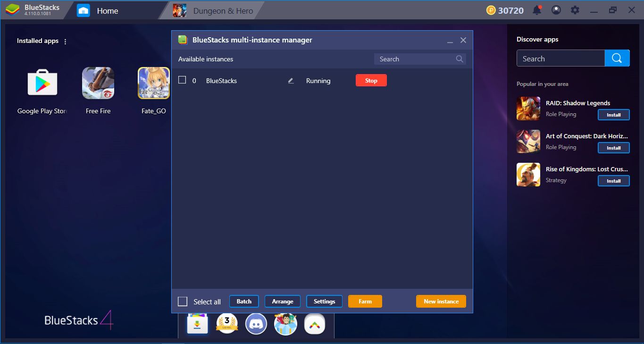Install RAID: Shadow Legends
644x344 pixels.
tap(614, 115)
